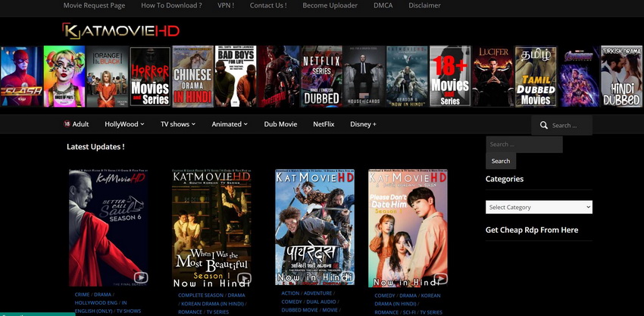Click the search magnifier icon in navbar
Viewport: 644px width, 316px height.
click(543, 126)
